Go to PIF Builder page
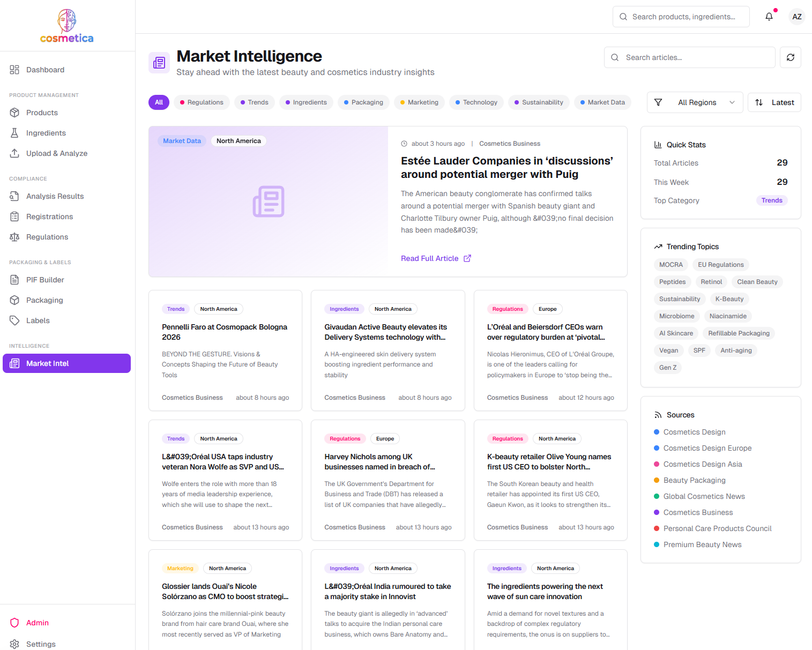This screenshot has width=812, height=650. pyautogui.click(x=45, y=280)
